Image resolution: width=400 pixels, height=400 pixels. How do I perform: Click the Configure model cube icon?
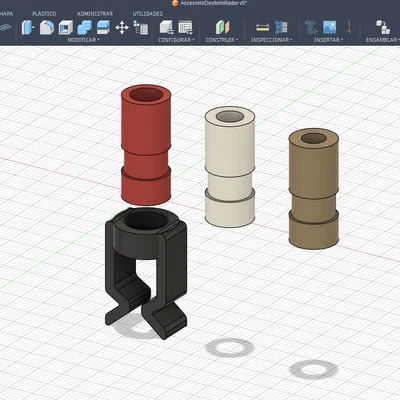coord(166,27)
